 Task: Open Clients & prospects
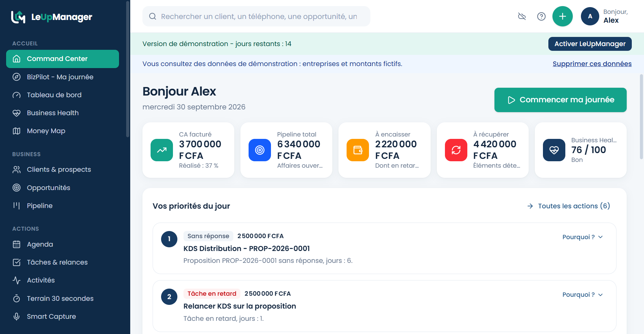62,169
